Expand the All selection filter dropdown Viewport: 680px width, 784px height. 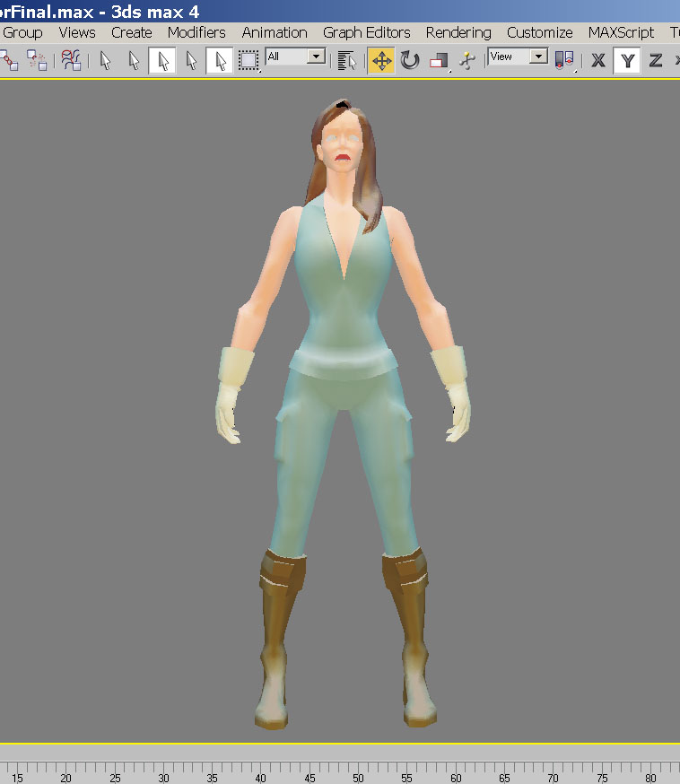(x=316, y=57)
